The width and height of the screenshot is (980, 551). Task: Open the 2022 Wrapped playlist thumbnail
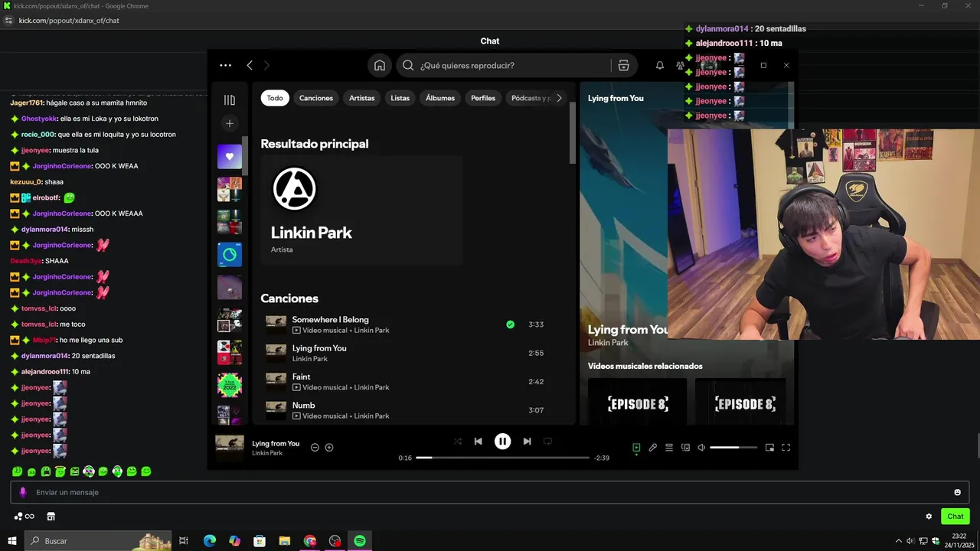tap(229, 385)
